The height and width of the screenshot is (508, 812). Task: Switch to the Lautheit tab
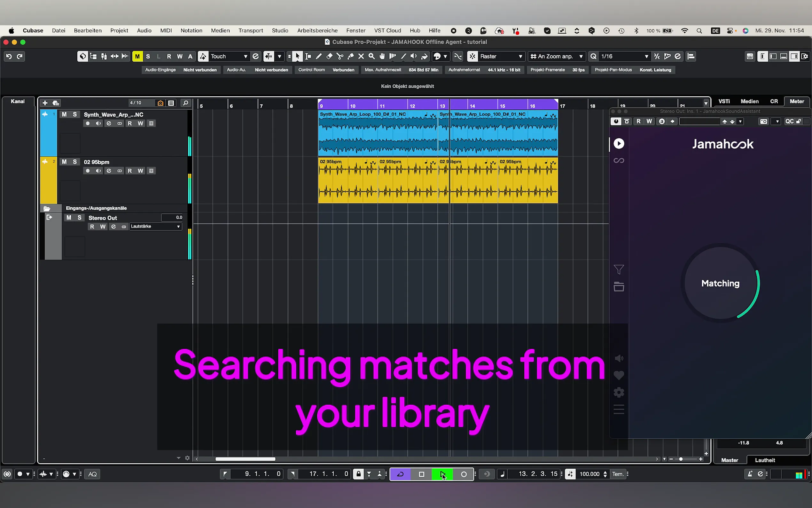(x=765, y=460)
